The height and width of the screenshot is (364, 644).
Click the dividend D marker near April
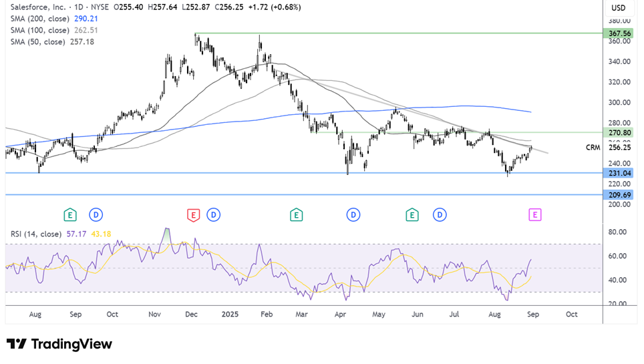pos(353,214)
